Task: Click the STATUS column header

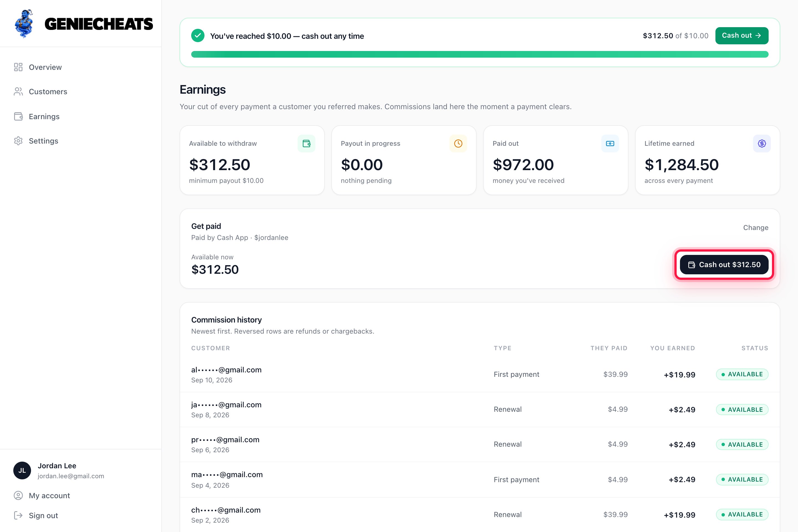Action: 755,348
